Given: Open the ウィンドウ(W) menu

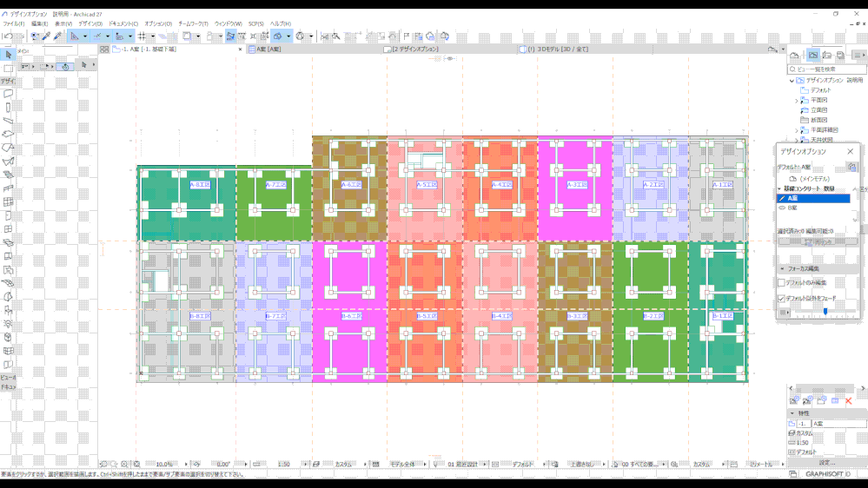Looking at the screenshot, I should tap(228, 23).
